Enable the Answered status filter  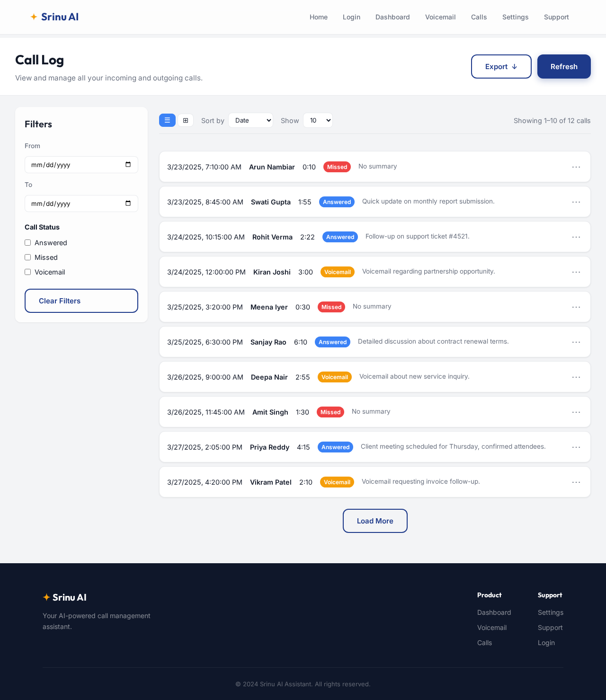pyautogui.click(x=28, y=243)
